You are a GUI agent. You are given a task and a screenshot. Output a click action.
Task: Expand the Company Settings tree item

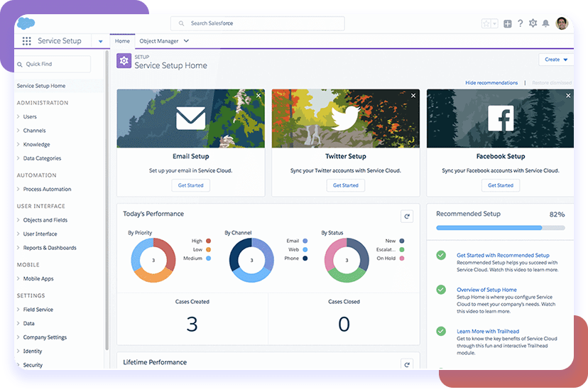[x=18, y=337]
